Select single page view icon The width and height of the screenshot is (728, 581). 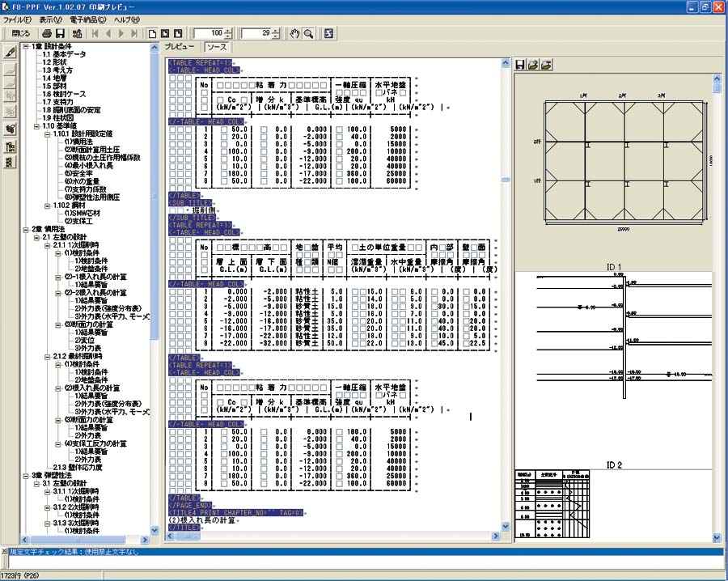tap(152, 33)
